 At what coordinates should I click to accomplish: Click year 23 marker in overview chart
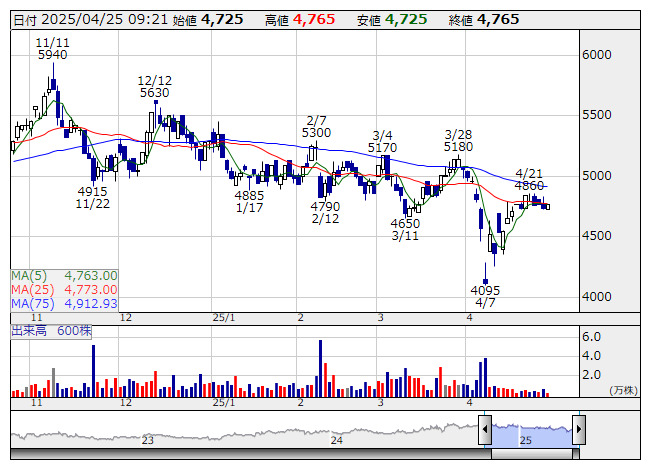(148, 440)
